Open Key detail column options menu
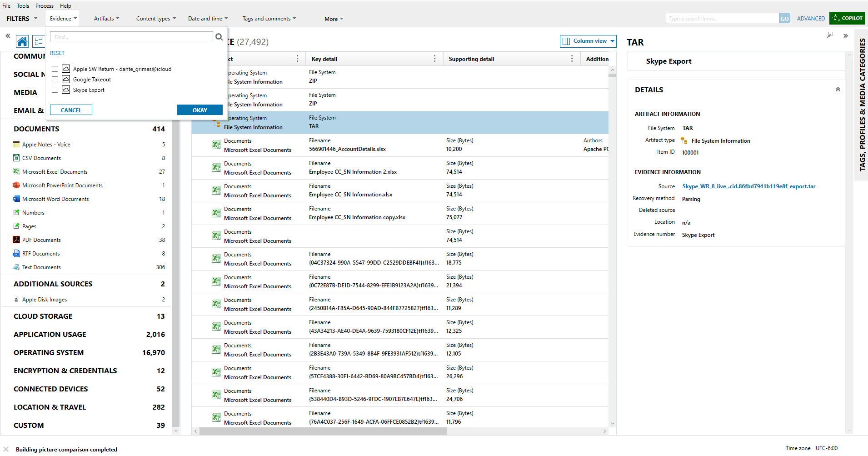This screenshot has height=456, width=868. tap(434, 59)
